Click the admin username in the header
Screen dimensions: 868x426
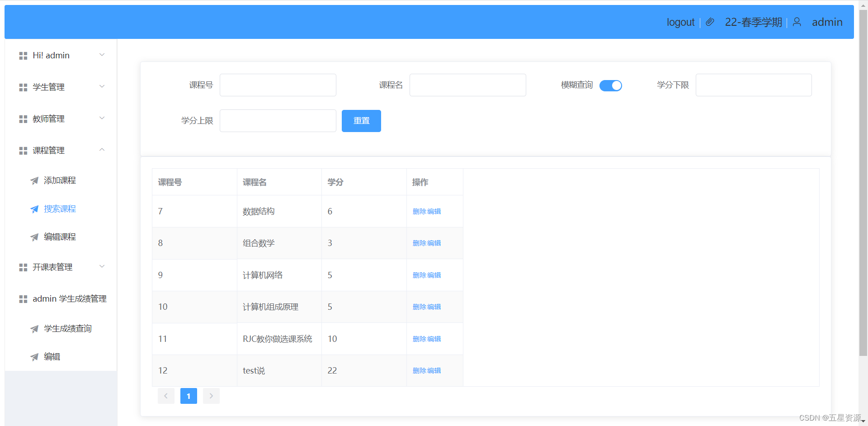click(827, 22)
